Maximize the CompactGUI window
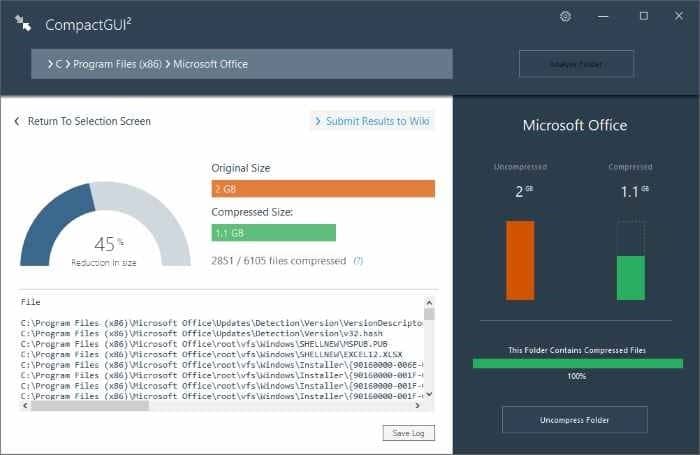Screen dimensions: 700x455 (x=644, y=16)
